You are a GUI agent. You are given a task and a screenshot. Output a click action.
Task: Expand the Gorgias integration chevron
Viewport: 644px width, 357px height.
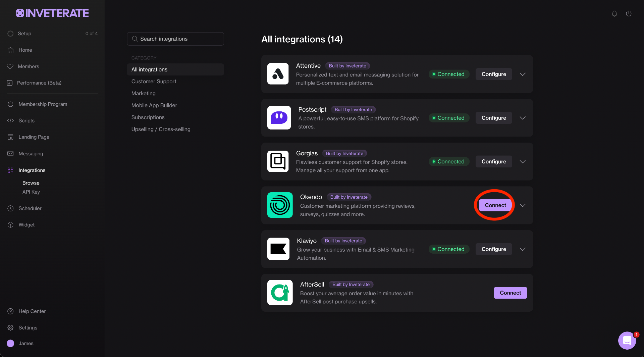click(x=522, y=162)
